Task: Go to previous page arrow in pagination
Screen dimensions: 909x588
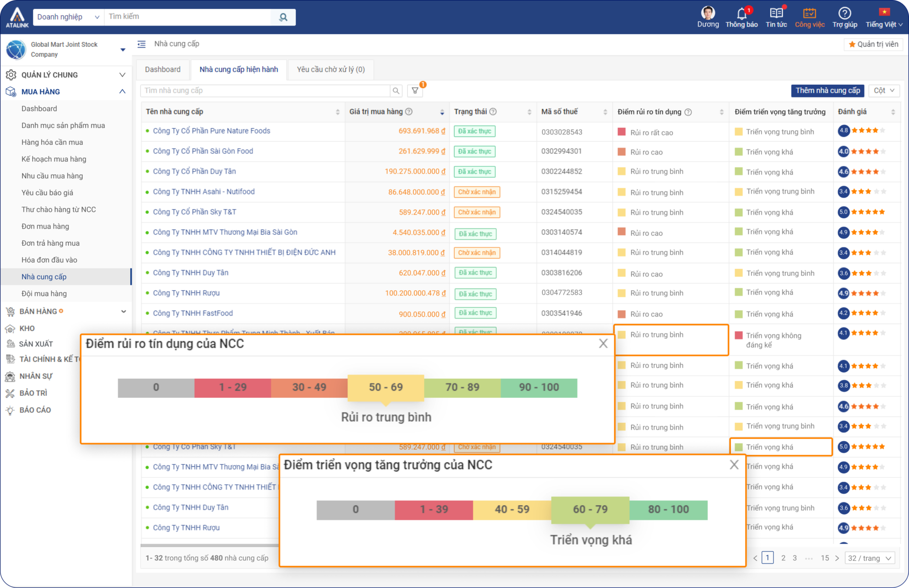Action: coord(755,558)
